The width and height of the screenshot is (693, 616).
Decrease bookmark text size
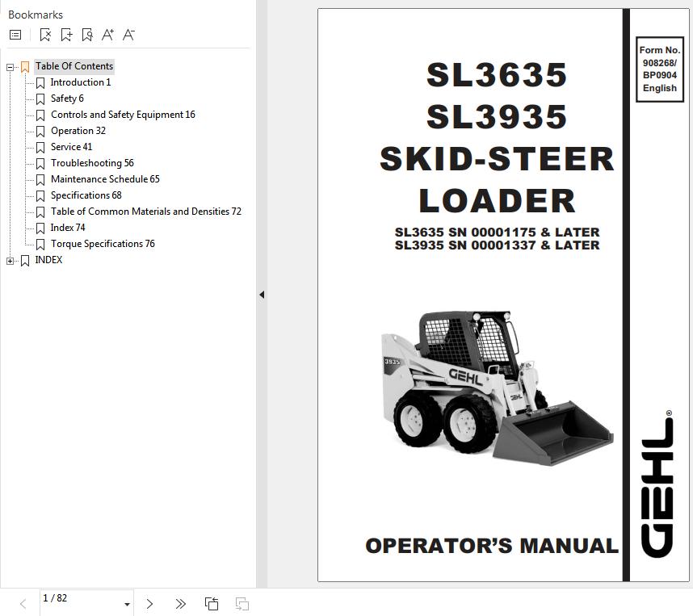point(128,35)
